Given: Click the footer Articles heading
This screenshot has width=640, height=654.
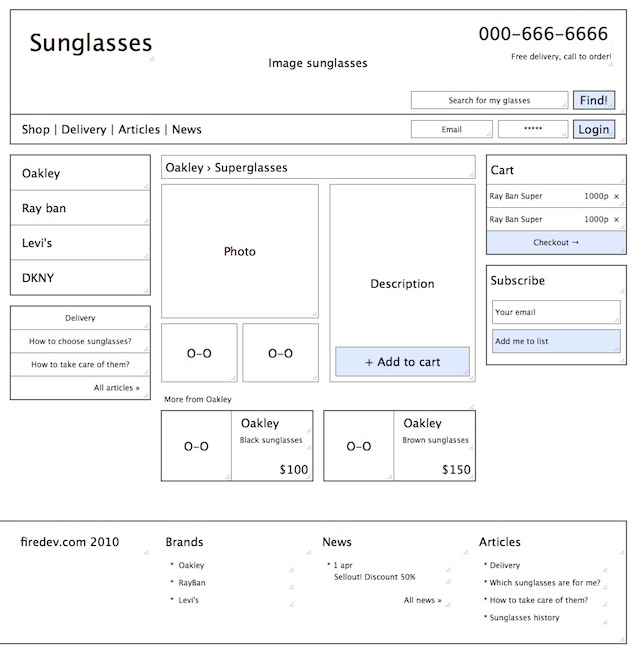Looking at the screenshot, I should pos(499,542).
